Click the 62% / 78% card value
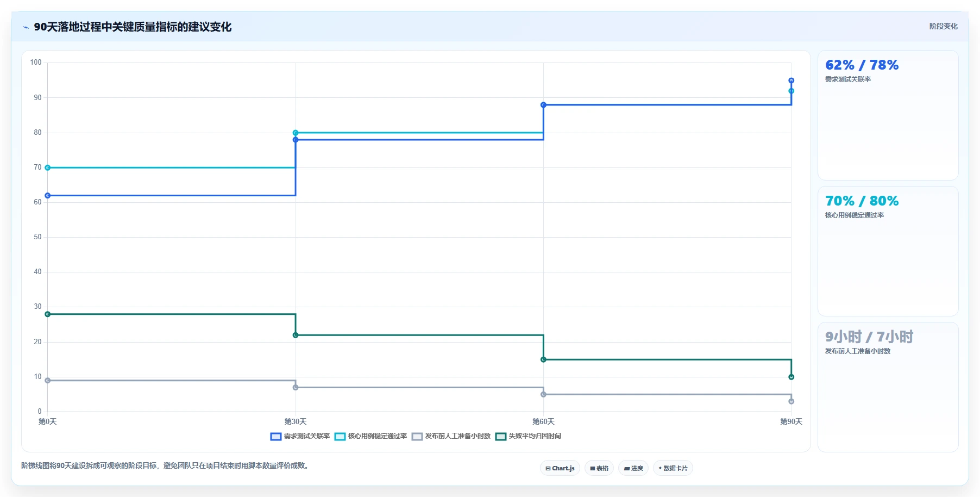Viewport: 980px width, 497px height. (862, 65)
